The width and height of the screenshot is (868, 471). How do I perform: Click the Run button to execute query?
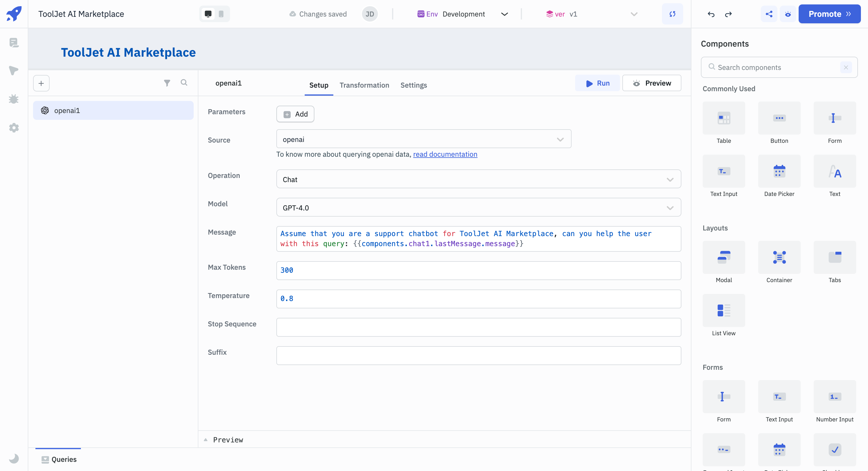tap(598, 82)
